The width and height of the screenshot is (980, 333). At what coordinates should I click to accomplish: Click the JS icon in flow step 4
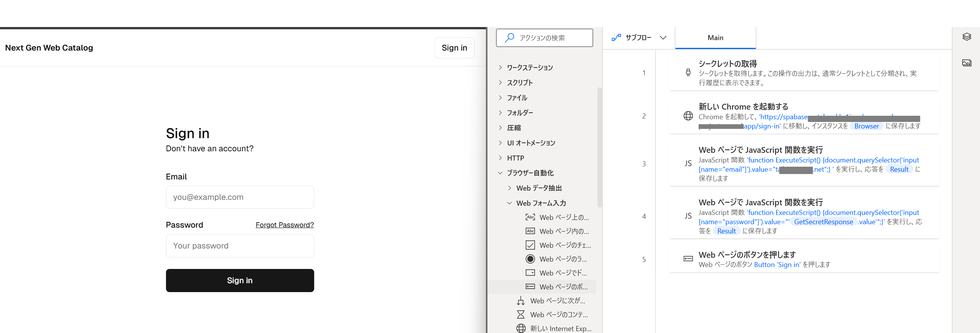coord(688,216)
